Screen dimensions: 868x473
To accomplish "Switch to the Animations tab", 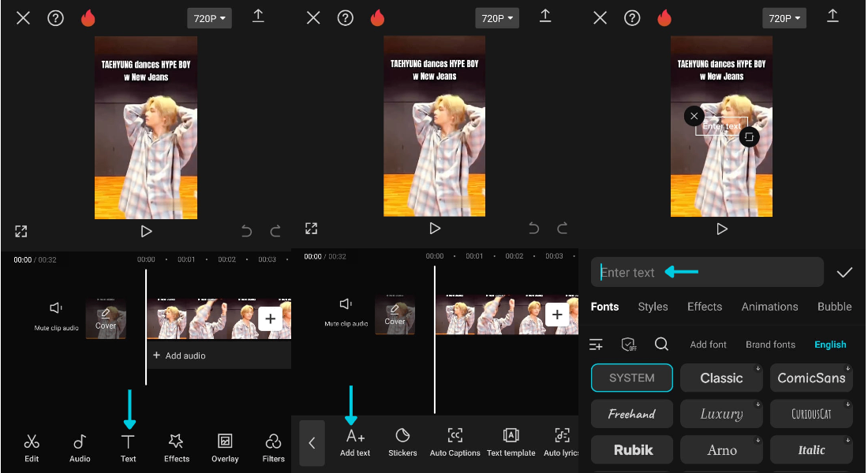I will (x=769, y=307).
